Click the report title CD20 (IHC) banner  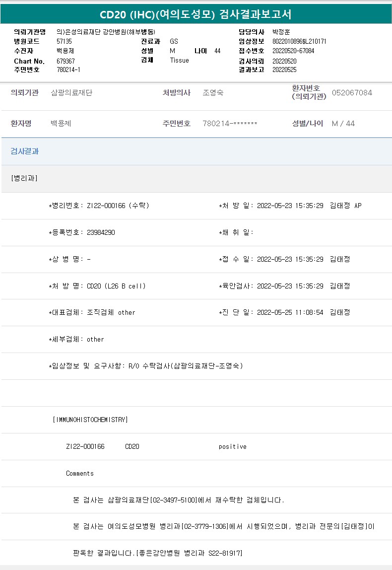196,14
